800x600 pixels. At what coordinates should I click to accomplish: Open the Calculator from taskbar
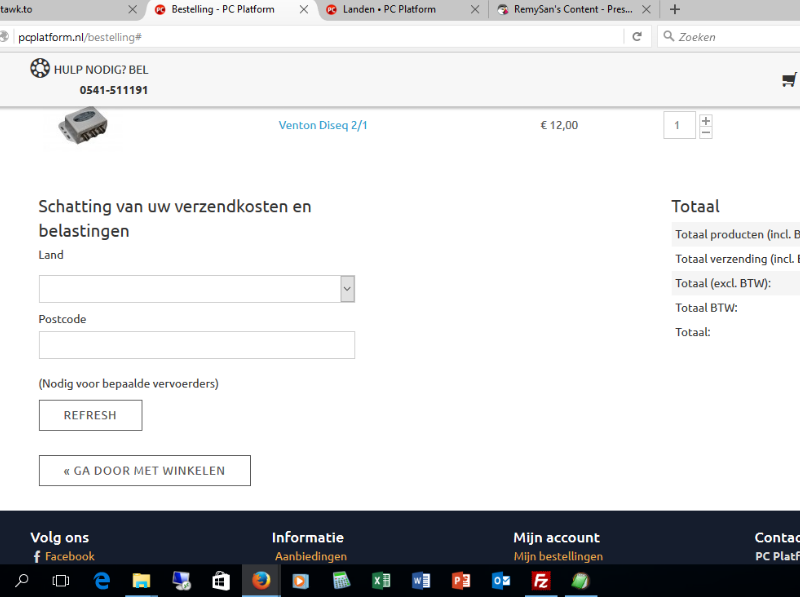tap(341, 581)
